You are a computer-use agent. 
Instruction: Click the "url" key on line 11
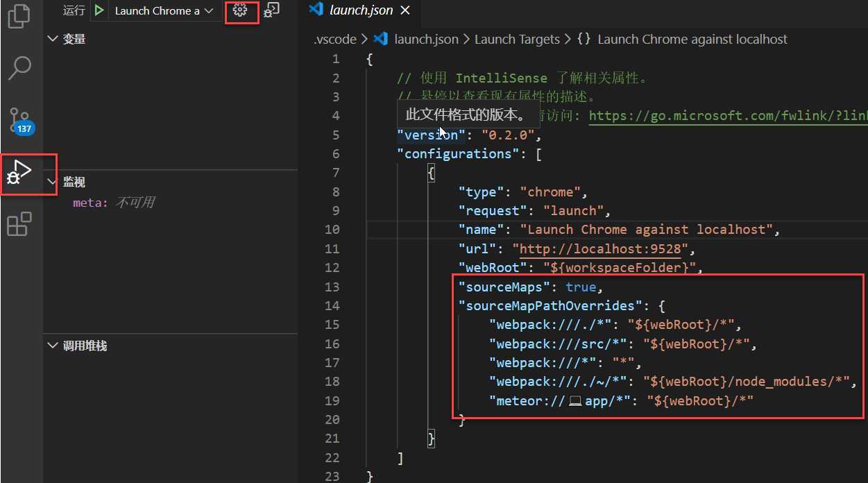(x=477, y=248)
